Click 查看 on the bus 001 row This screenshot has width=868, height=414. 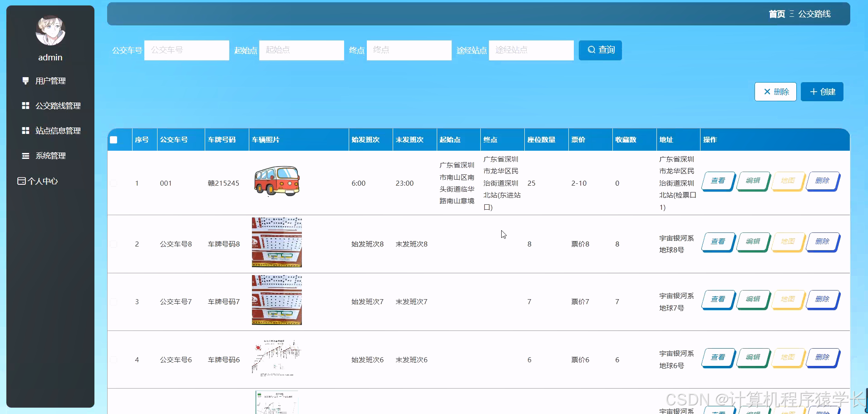pyautogui.click(x=718, y=181)
